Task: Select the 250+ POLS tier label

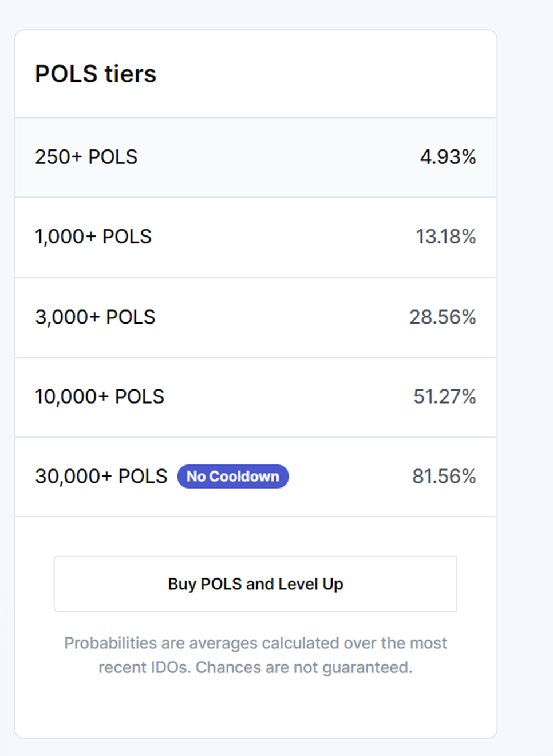Action: tap(86, 157)
